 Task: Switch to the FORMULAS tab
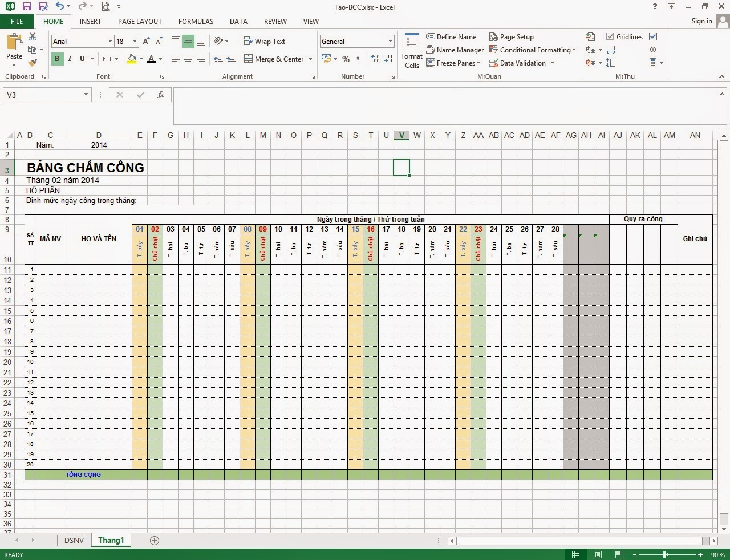(x=196, y=21)
